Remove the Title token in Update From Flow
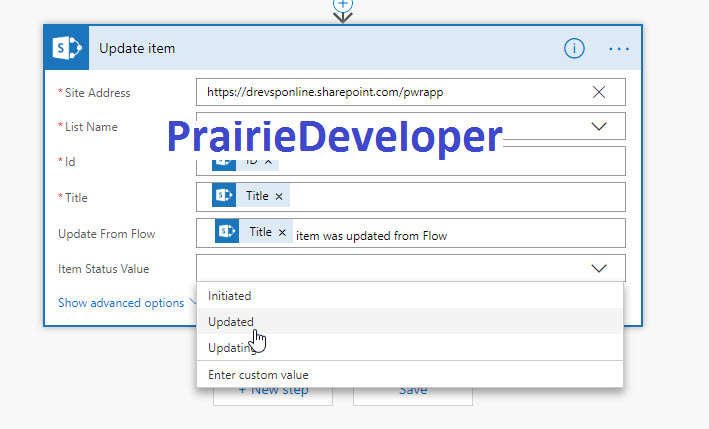The width and height of the screenshot is (709, 429). [282, 232]
